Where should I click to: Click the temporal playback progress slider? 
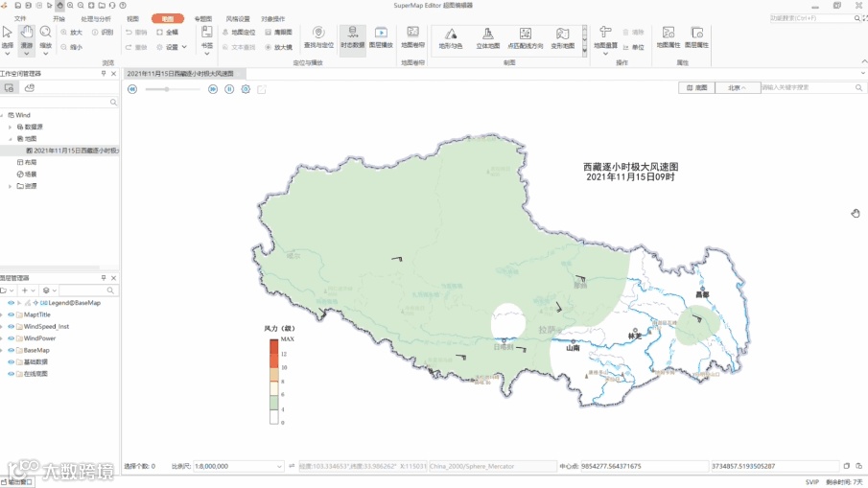[173, 89]
